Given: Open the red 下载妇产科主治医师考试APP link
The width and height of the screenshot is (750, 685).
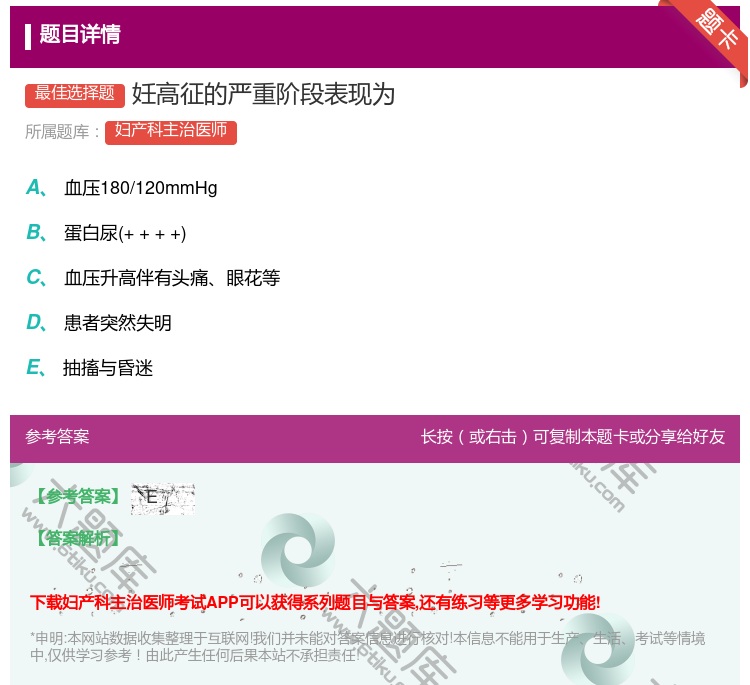Looking at the screenshot, I should point(315,602).
